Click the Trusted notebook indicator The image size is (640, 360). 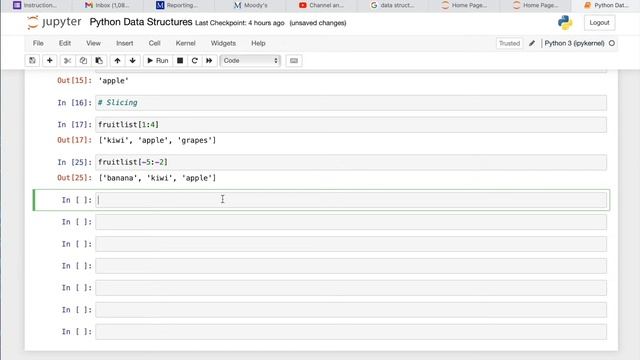(x=509, y=43)
